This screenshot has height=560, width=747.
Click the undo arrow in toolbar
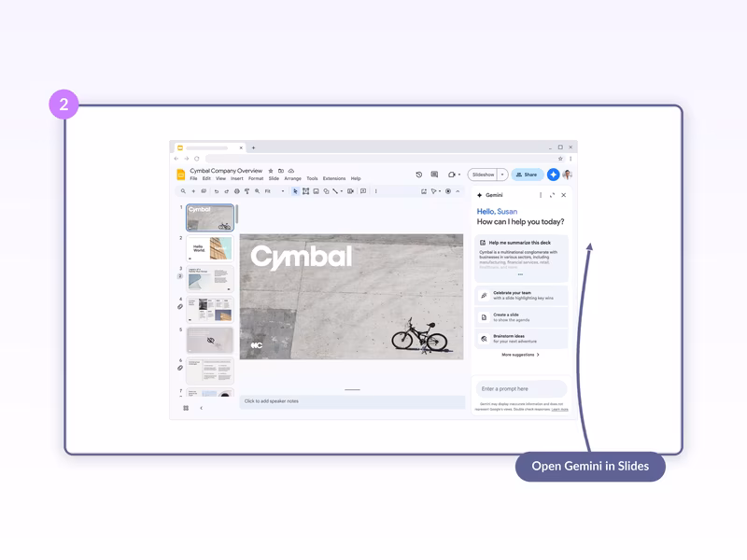[x=217, y=191]
